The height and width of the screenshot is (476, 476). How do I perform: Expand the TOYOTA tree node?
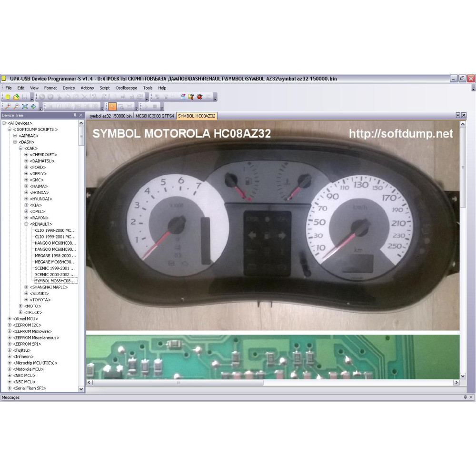click(26, 299)
